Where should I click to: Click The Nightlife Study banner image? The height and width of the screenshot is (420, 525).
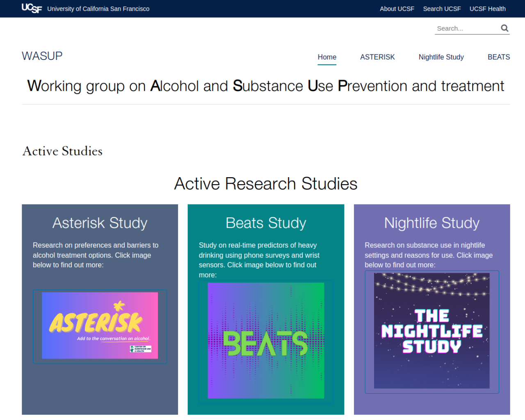[431, 331]
